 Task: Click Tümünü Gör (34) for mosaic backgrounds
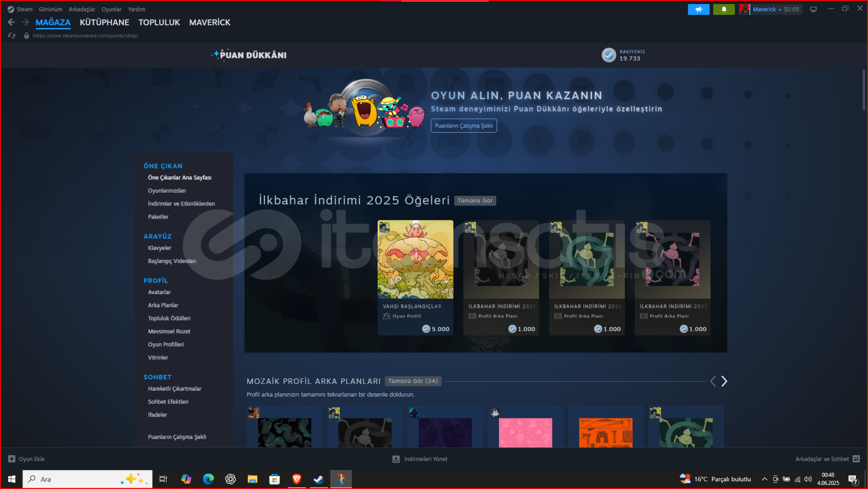click(x=413, y=381)
